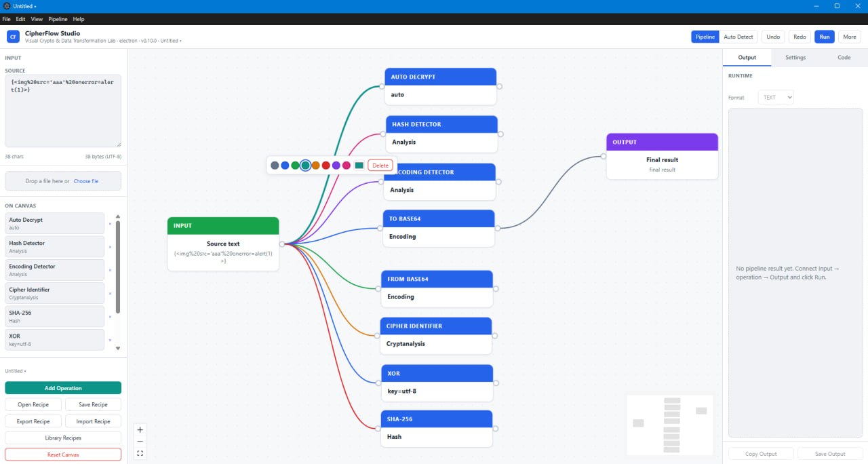Zoom out on the canvas with minus
The width and height of the screenshot is (868, 464).
pyautogui.click(x=140, y=441)
